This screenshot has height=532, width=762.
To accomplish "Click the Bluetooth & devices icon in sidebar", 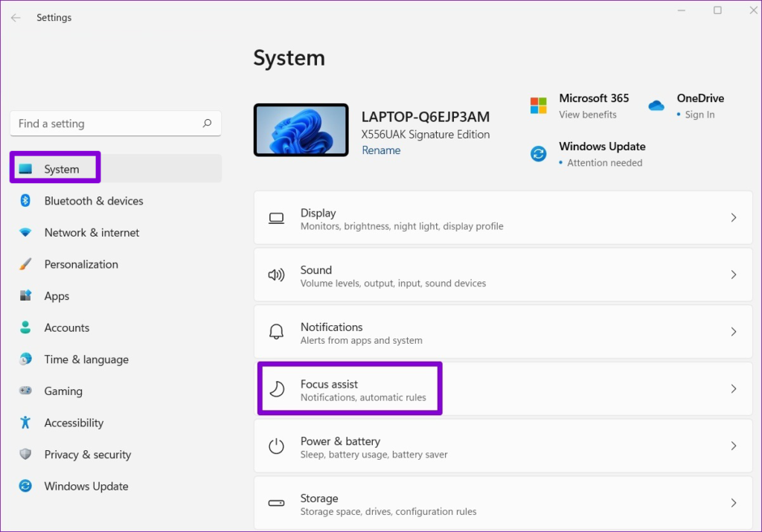I will click(x=25, y=201).
